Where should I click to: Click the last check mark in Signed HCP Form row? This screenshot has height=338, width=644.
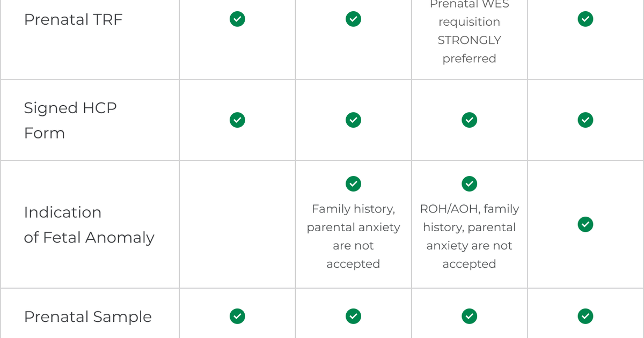[586, 120]
